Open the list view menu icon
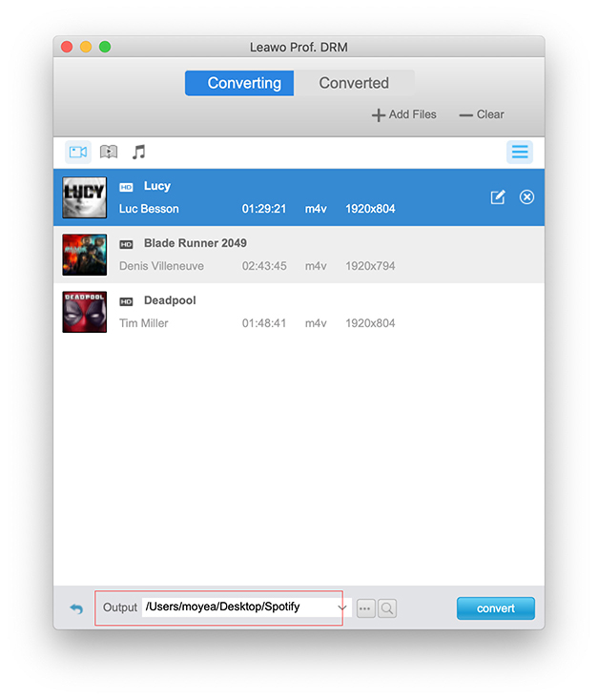Viewport: 598px width, 700px height. point(519,152)
